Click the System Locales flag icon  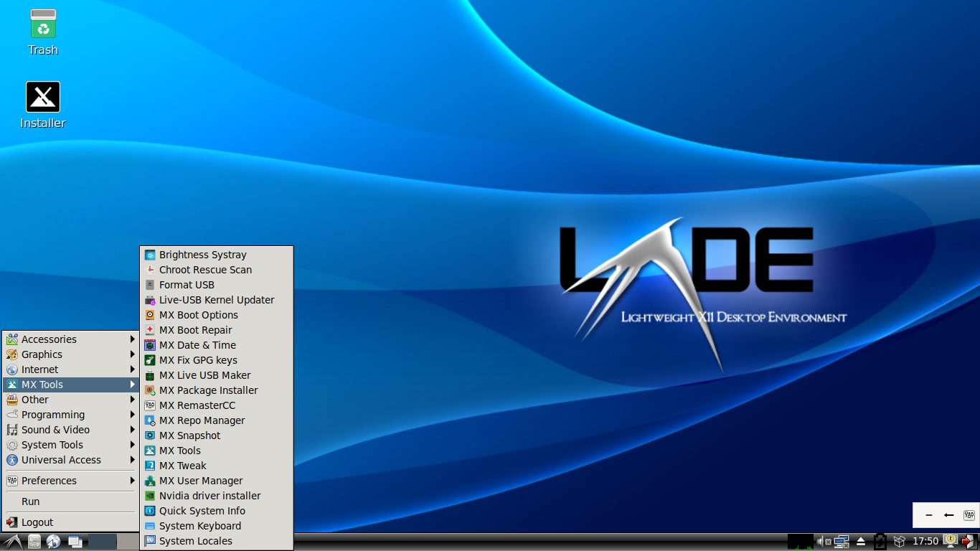150,541
